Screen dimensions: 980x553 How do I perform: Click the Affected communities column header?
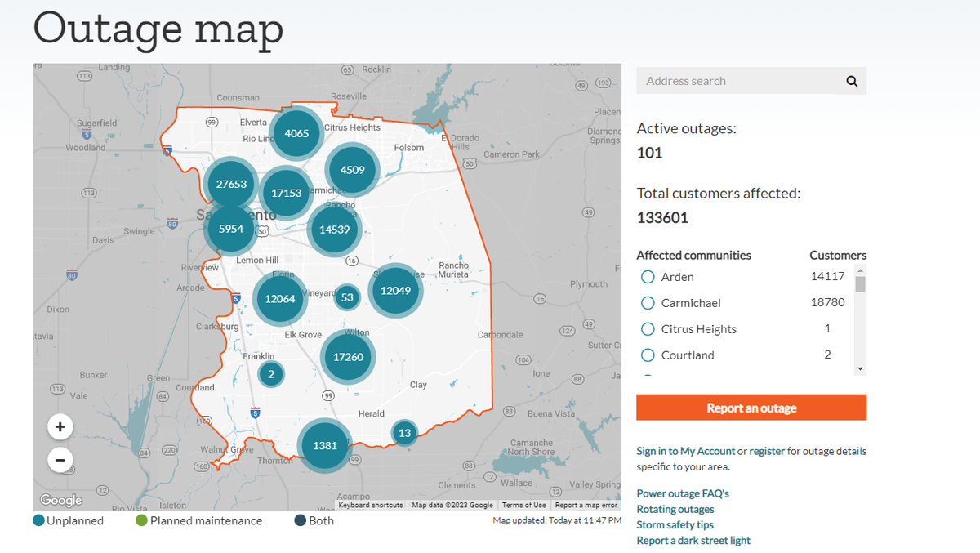click(694, 256)
